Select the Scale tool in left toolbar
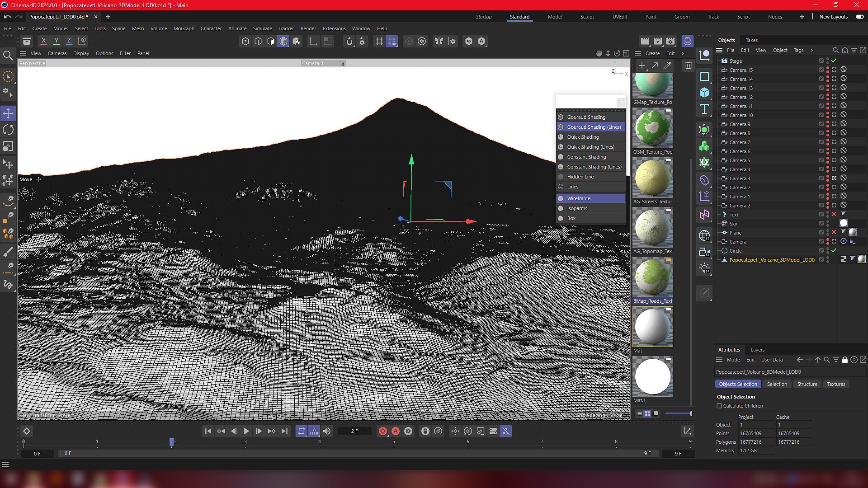This screenshot has width=868, height=488. tap(8, 146)
